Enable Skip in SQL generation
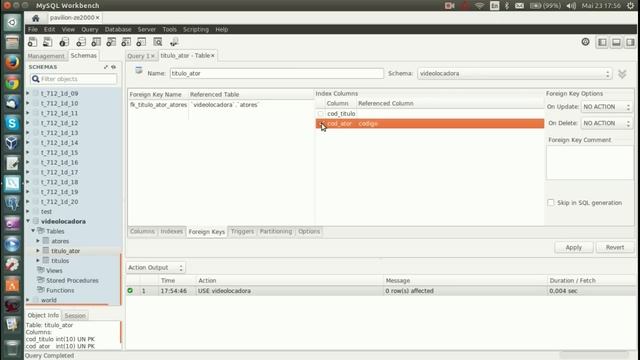640x360 pixels. click(x=551, y=203)
